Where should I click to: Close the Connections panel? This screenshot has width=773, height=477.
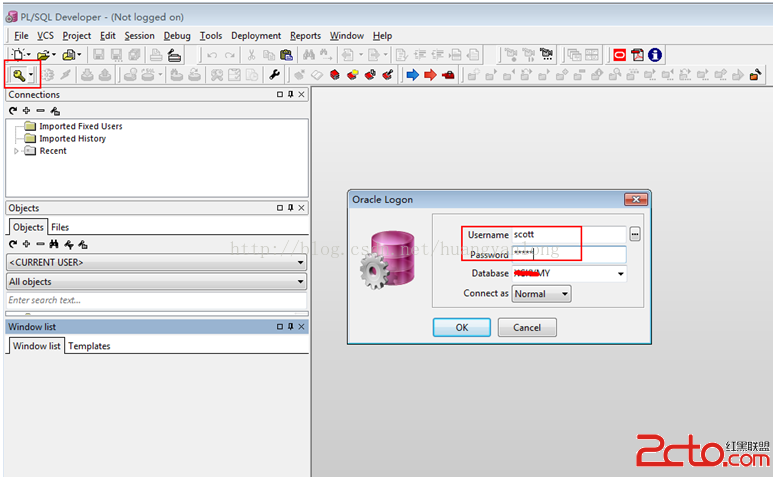click(x=301, y=94)
